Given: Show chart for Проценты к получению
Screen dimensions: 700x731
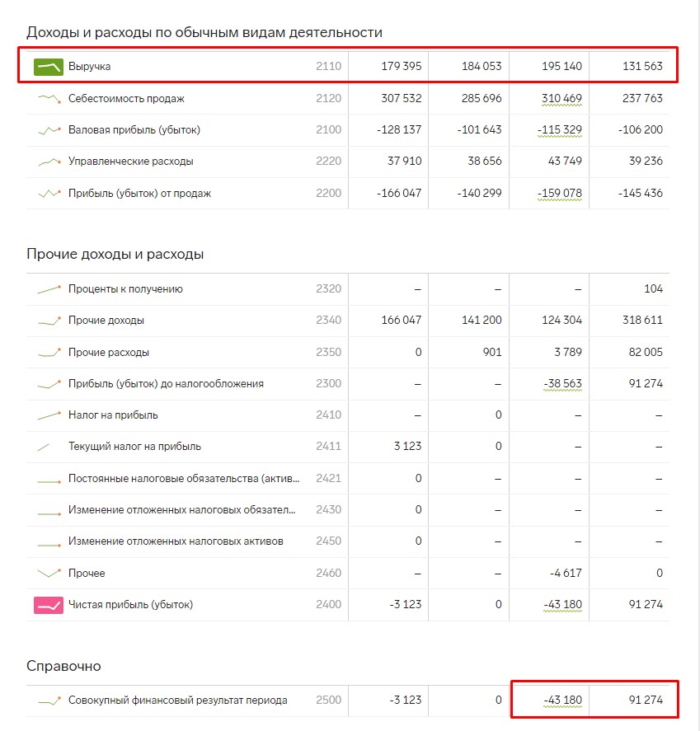Looking at the screenshot, I should tap(49, 289).
